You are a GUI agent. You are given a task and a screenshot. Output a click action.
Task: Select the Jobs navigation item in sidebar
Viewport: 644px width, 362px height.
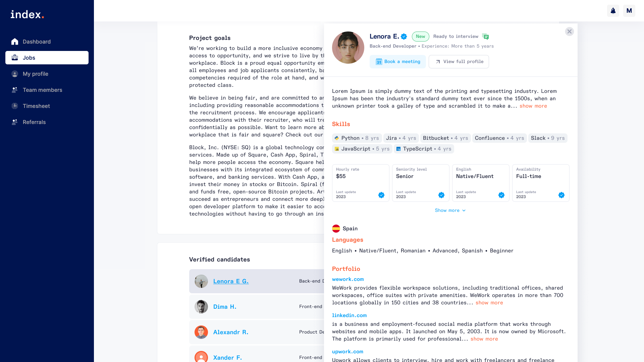click(46, 57)
